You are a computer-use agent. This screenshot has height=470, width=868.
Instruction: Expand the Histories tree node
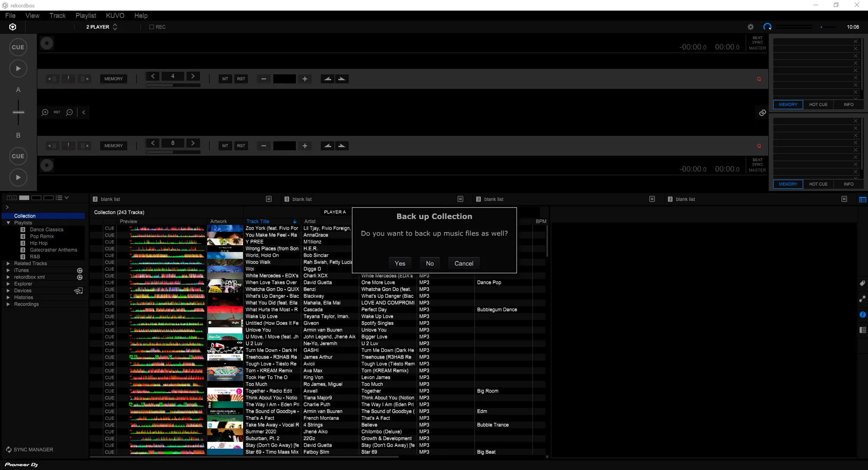pos(8,297)
